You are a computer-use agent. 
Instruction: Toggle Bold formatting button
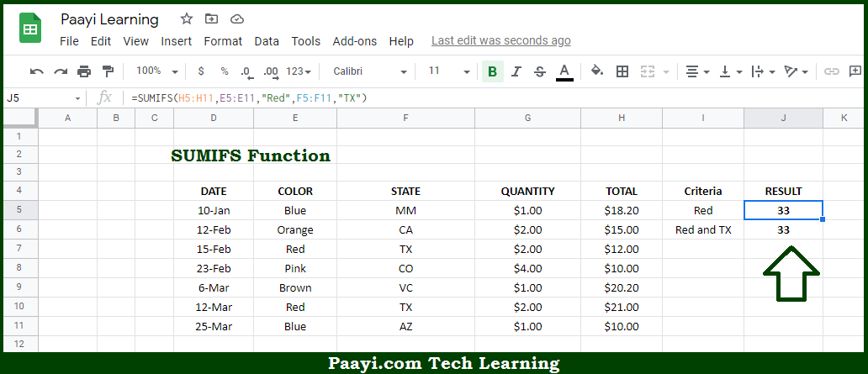click(x=493, y=71)
